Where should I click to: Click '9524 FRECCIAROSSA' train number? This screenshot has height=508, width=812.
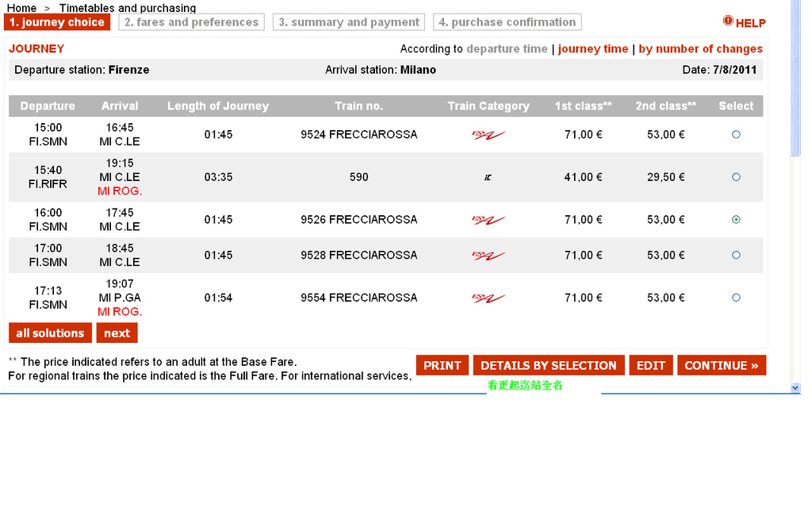click(359, 135)
